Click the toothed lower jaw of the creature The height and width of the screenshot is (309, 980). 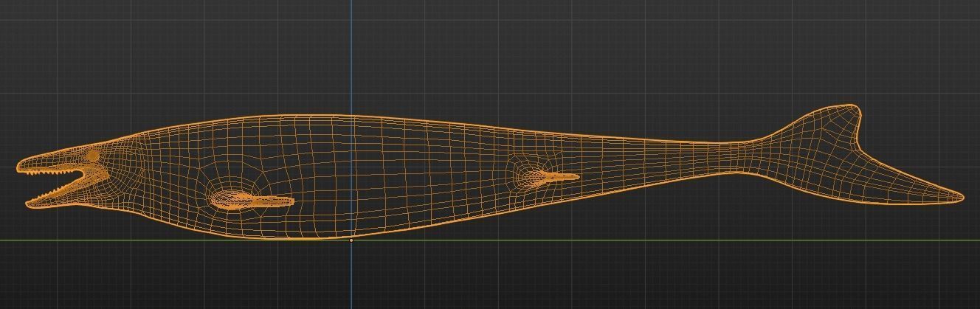(59, 195)
